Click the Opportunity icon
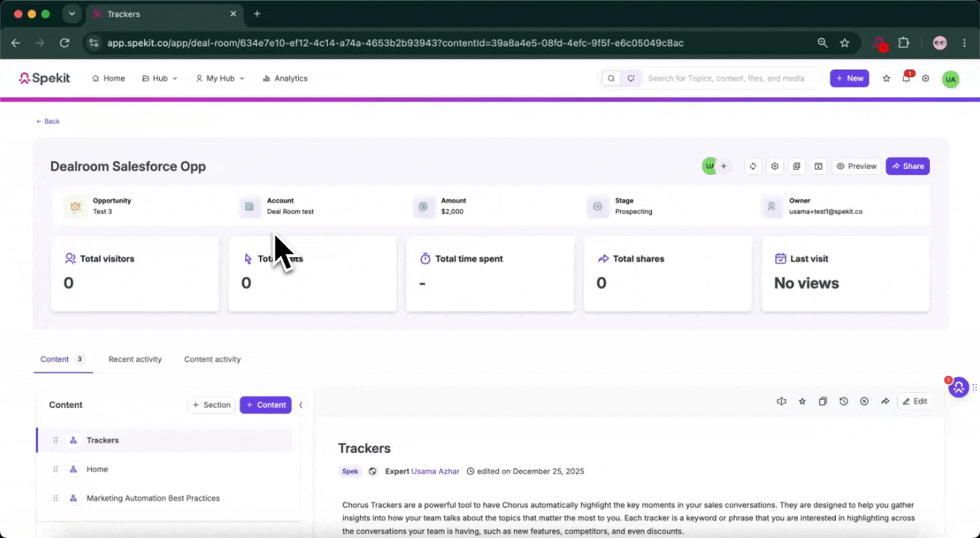980x538 pixels. (x=75, y=206)
